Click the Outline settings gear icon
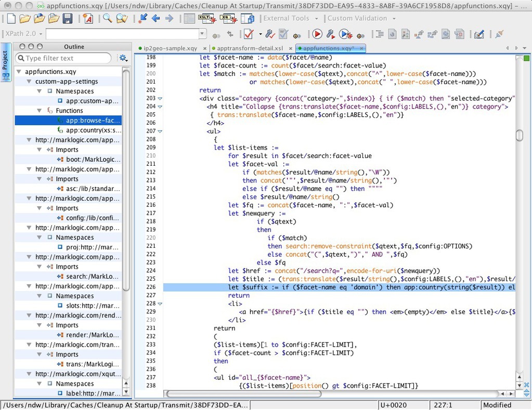The image size is (532, 410). point(123,58)
